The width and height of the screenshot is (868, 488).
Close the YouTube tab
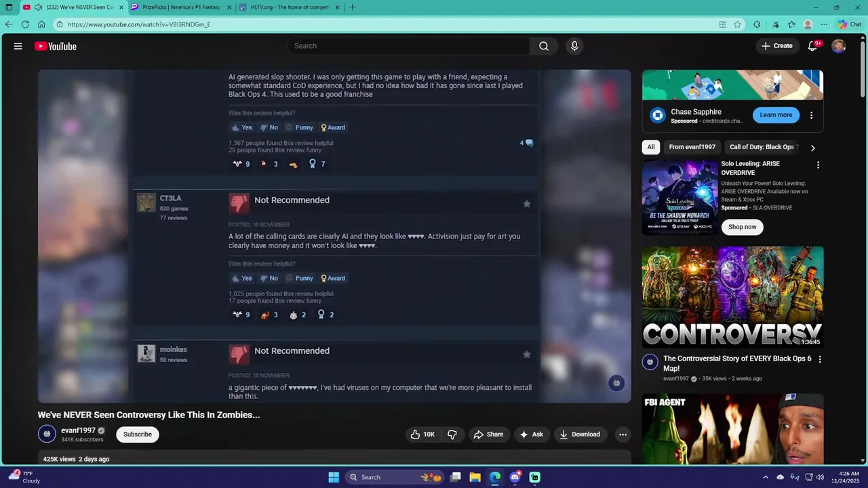121,7
